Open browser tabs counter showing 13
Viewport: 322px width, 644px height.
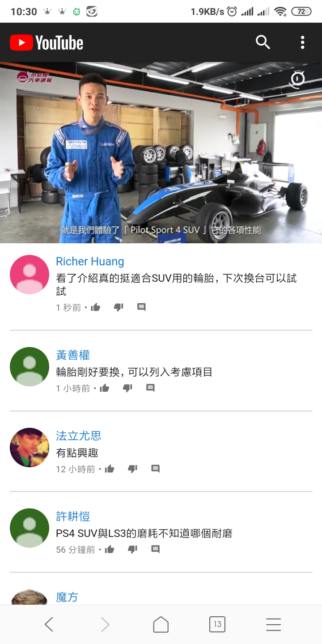click(x=217, y=624)
